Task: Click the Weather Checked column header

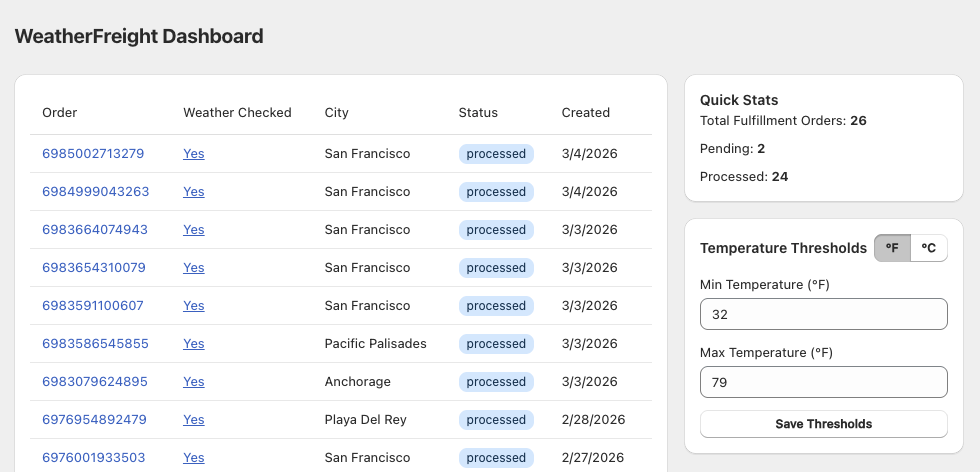Action: coord(237,113)
